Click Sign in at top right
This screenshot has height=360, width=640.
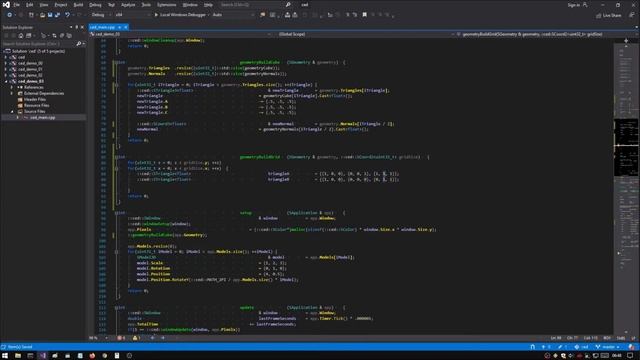click(577, 5)
